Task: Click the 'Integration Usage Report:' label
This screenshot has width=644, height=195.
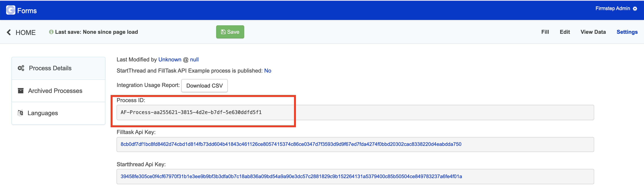Action: tap(148, 85)
